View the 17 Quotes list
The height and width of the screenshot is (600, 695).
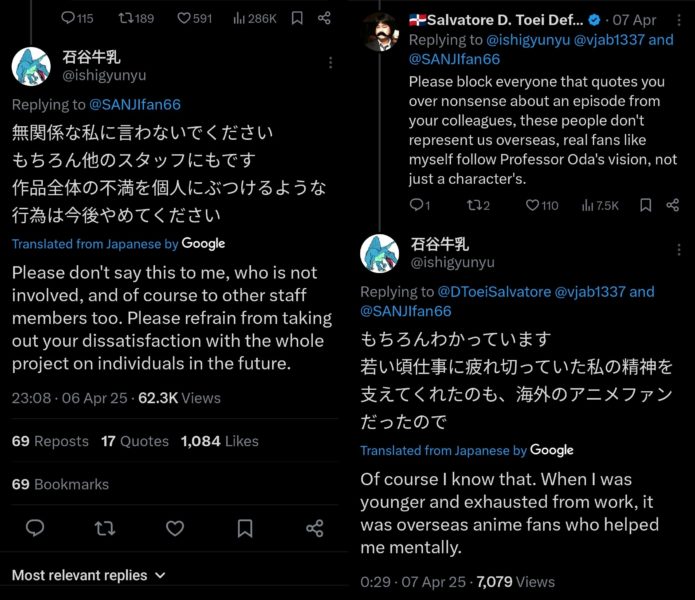pos(135,441)
